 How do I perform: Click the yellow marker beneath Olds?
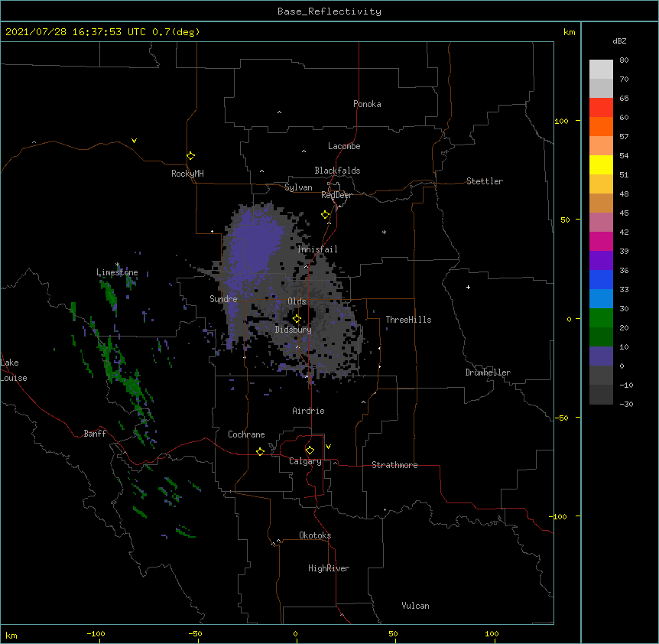297,318
